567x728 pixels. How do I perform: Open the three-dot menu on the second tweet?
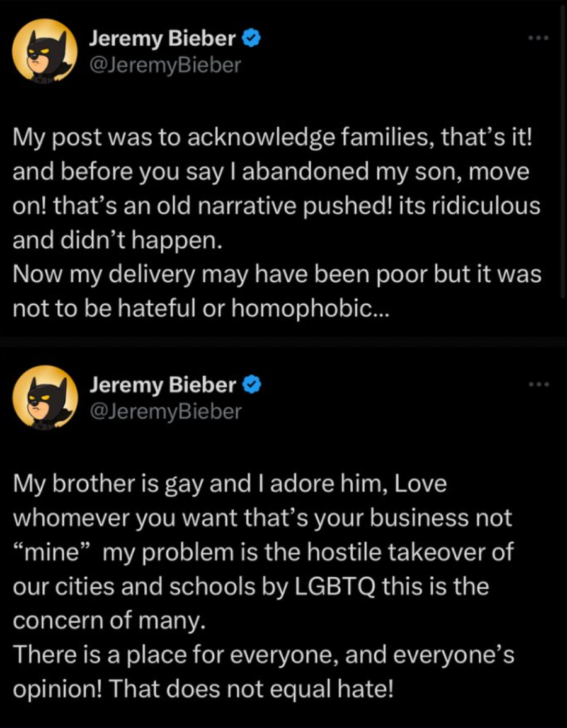[x=539, y=384]
